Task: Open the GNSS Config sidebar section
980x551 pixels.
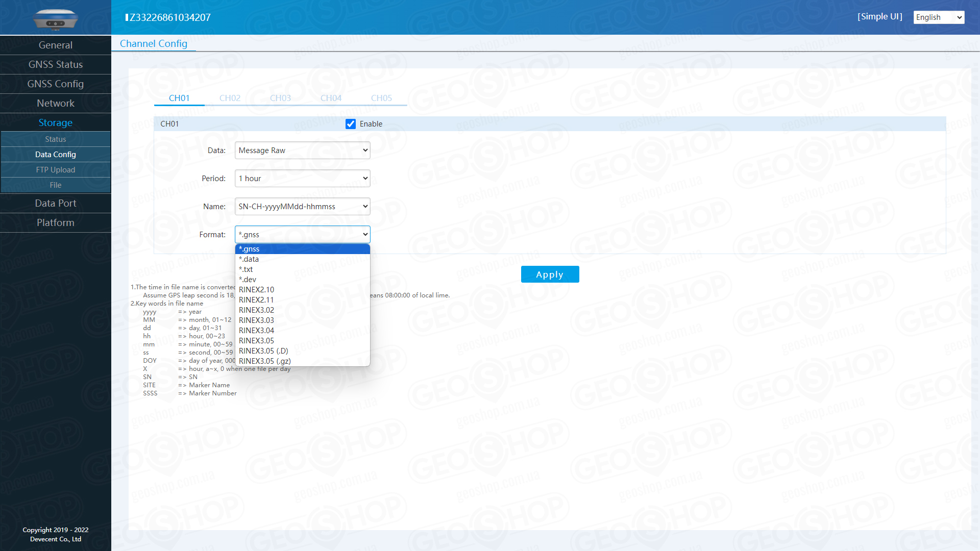Action: click(x=56, y=84)
